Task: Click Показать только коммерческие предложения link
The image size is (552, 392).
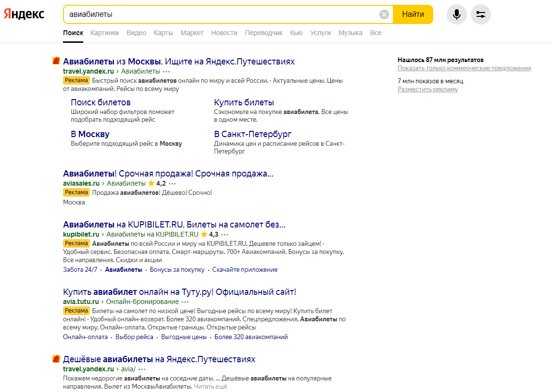Action: coord(464,68)
